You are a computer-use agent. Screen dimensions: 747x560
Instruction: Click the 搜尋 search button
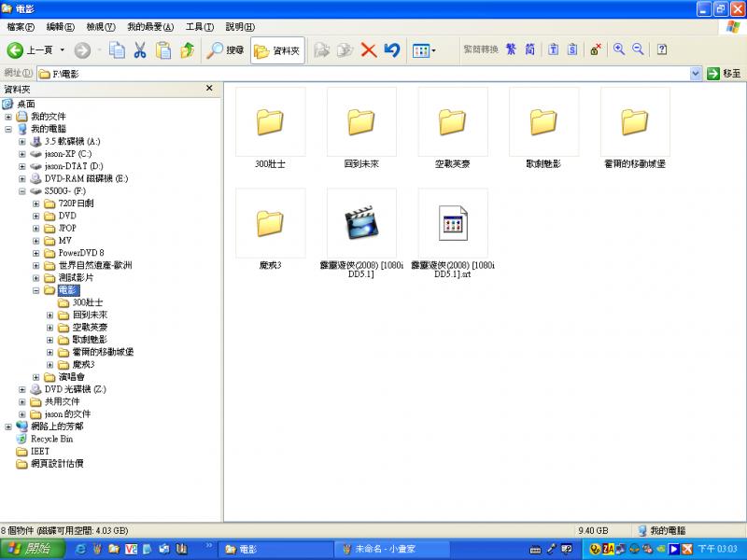tap(225, 50)
